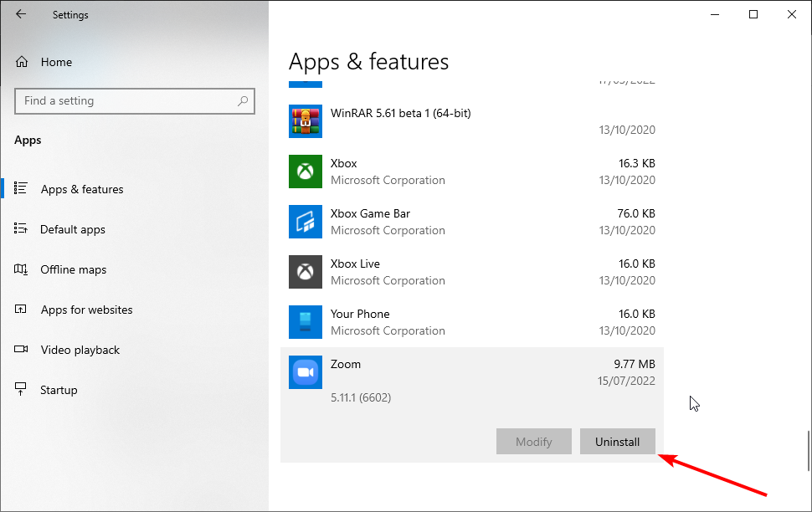812x512 pixels.
Task: Click the Zoom app name
Action: click(x=346, y=365)
